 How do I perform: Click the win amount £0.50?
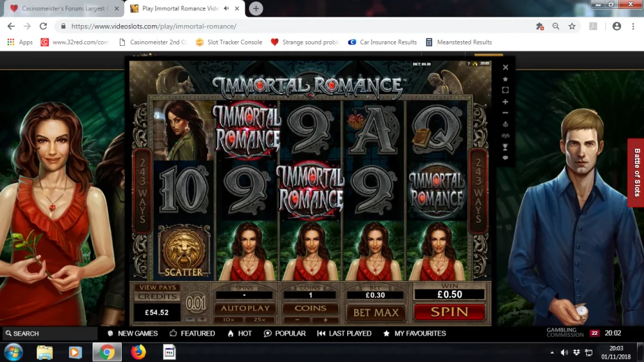click(450, 294)
